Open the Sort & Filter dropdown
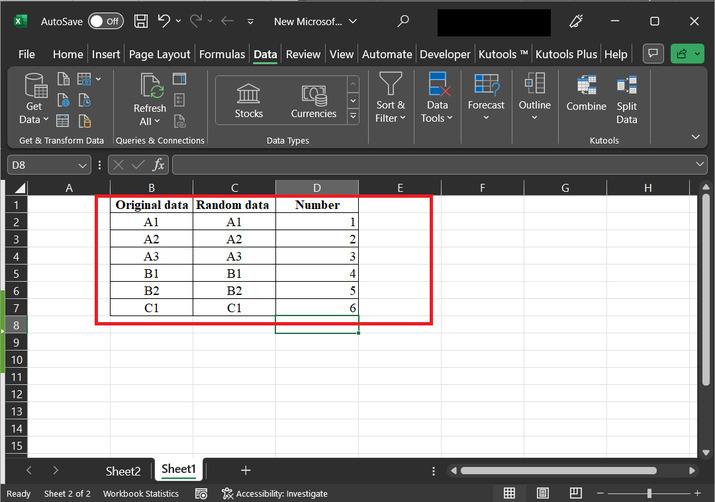Screen dimensions: 715x502 [390, 111]
